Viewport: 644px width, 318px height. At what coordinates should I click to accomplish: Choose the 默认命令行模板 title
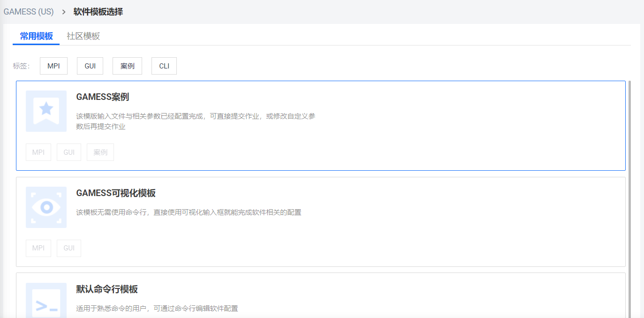[107, 289]
